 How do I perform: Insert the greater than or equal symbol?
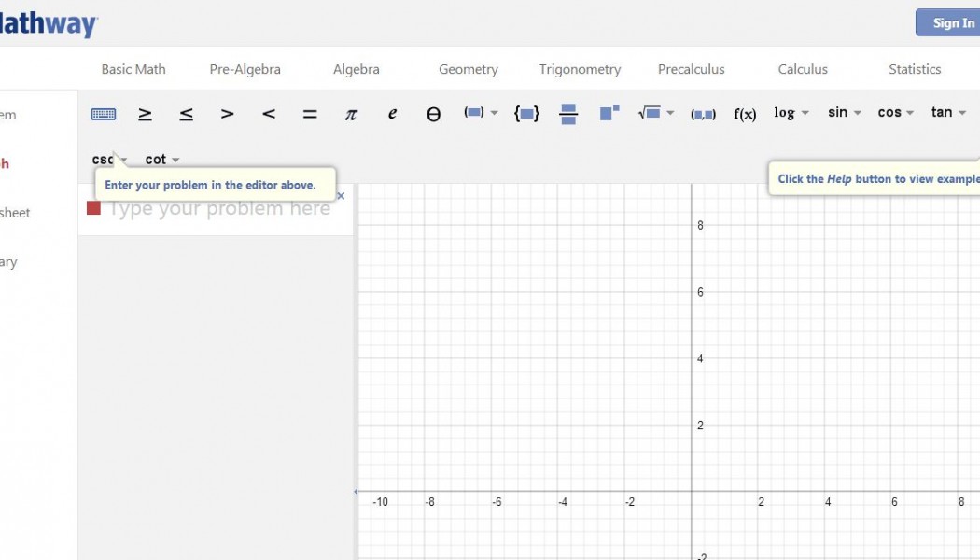145,114
